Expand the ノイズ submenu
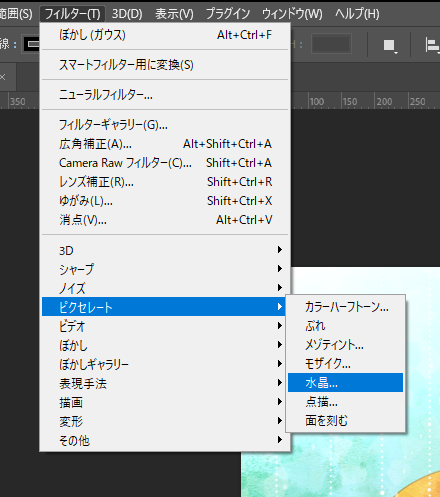Viewport: 440px width, 497px height. 165,288
